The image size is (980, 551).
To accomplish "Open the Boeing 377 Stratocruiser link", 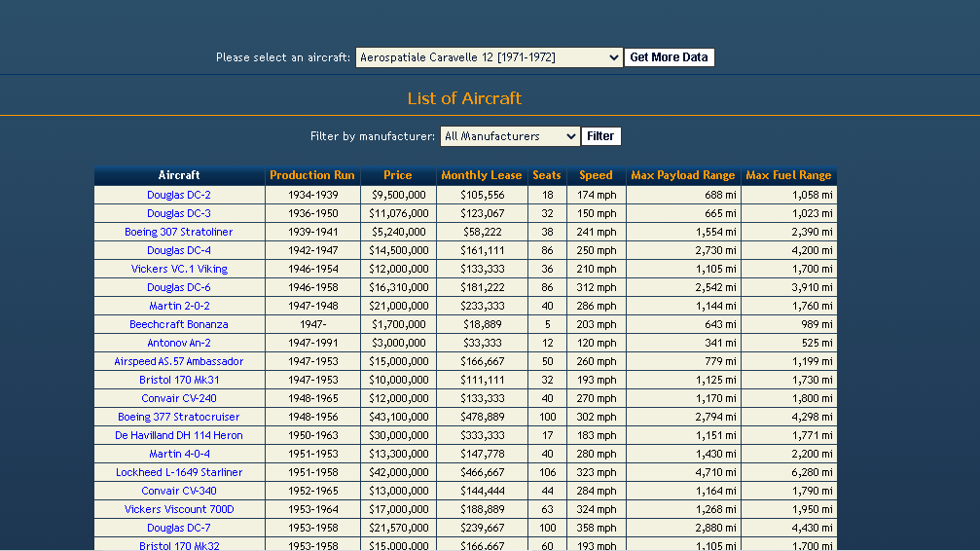I will pyautogui.click(x=179, y=418).
